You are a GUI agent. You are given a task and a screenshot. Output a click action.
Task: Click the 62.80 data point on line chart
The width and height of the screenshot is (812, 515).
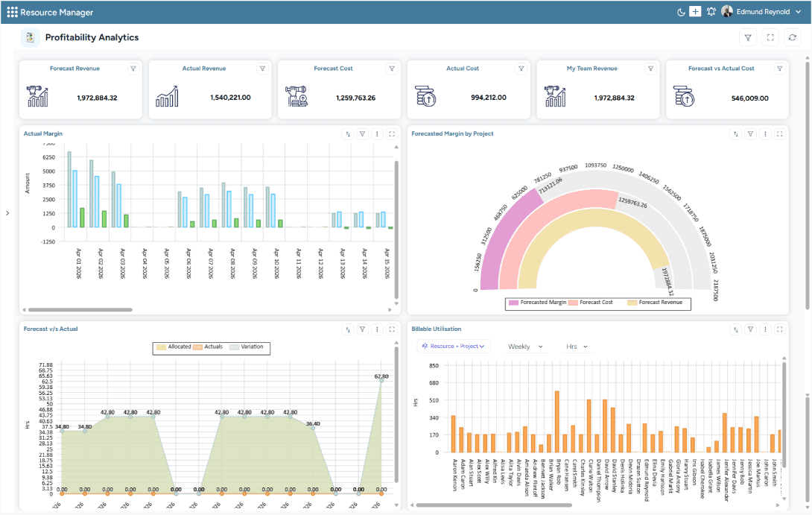[381, 381]
